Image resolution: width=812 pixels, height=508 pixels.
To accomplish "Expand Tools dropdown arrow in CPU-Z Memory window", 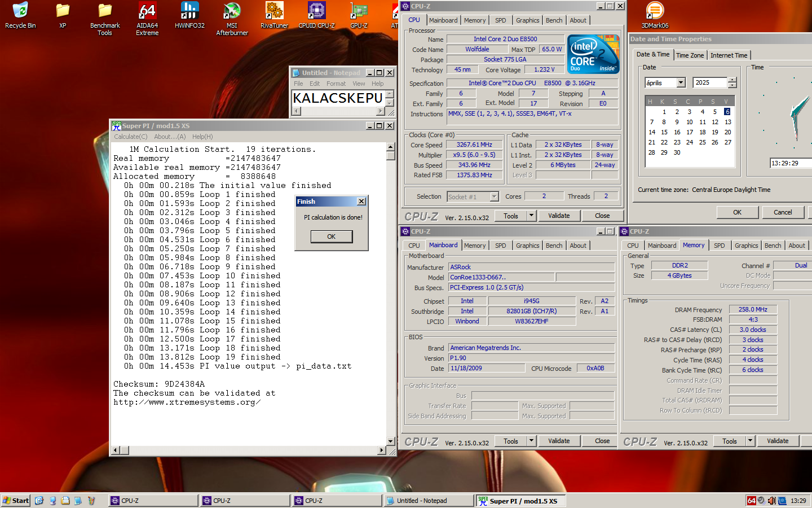I will pyautogui.click(x=750, y=441).
